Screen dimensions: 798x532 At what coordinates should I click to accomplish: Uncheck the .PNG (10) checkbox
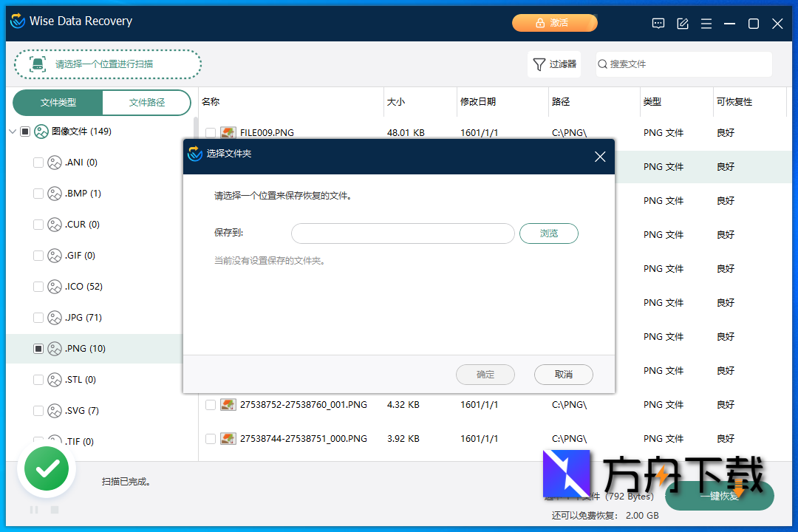[38, 348]
